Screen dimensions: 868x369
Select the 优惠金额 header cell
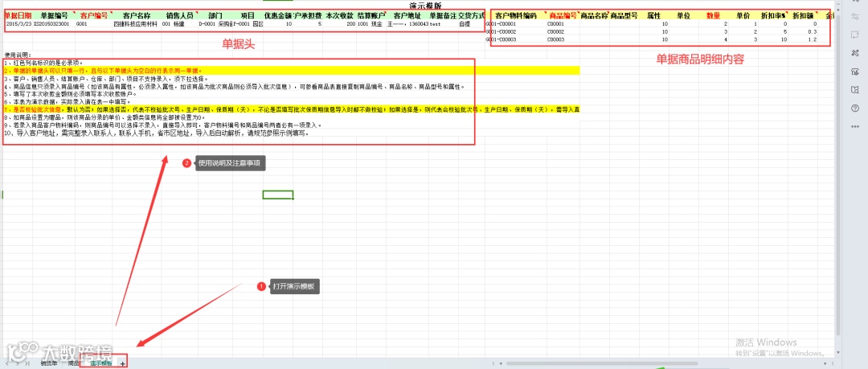click(x=277, y=15)
